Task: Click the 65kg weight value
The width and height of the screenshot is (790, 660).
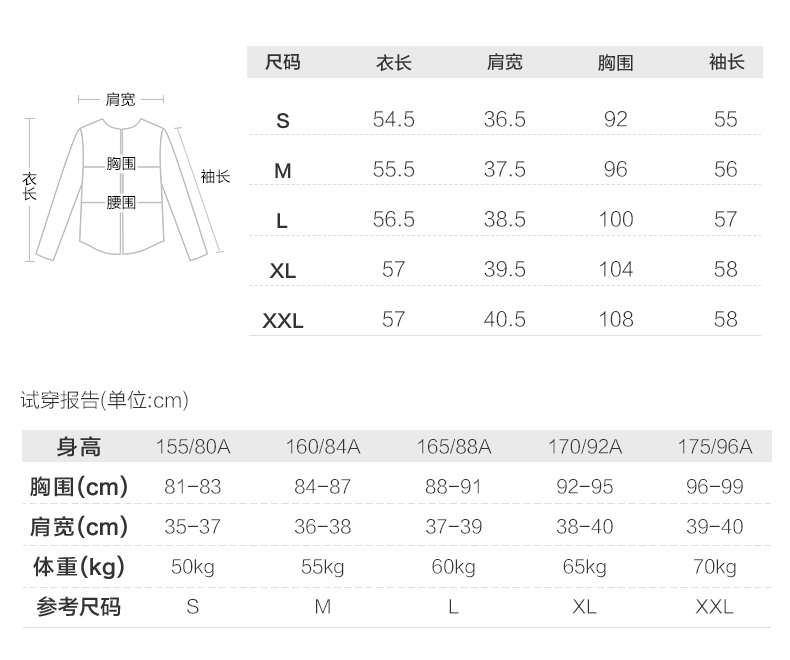Action: click(x=584, y=567)
